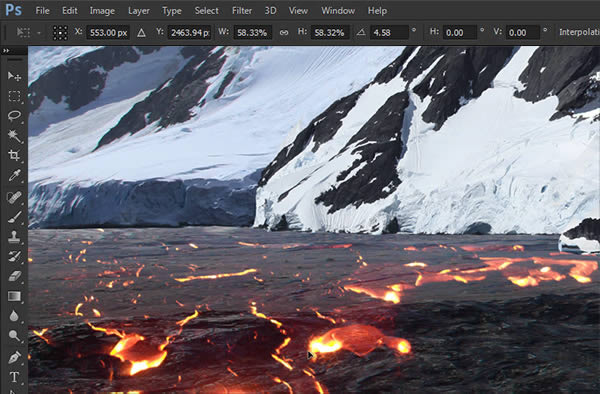This screenshot has width=600, height=394.
Task: Toggle maintain aspect ratio link
Action: (x=284, y=33)
